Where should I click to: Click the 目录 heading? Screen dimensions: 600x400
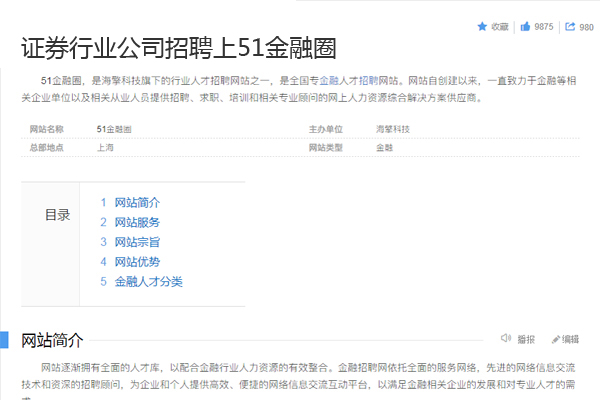pyautogui.click(x=58, y=215)
